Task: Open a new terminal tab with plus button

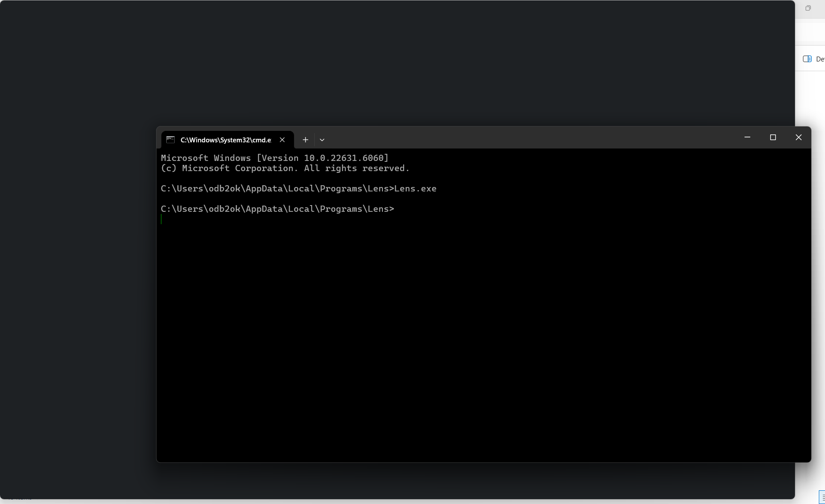Action: click(x=305, y=140)
